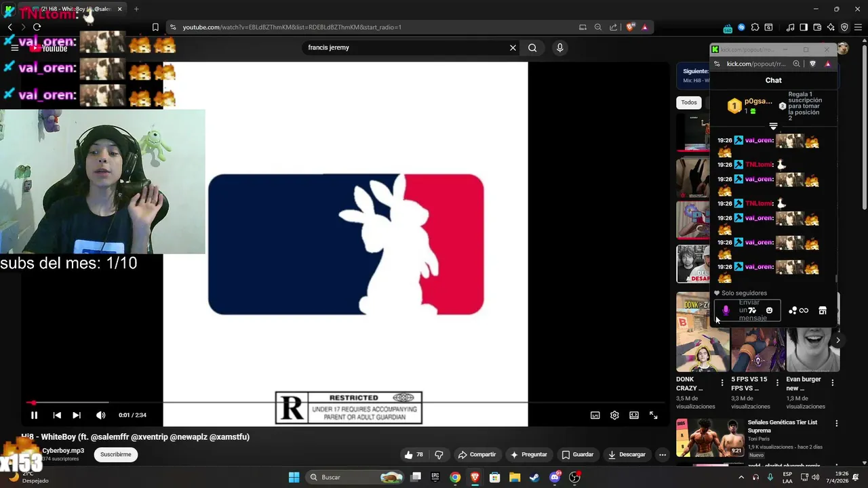
Task: Subscribe via Suscribirme button
Action: [116, 455]
